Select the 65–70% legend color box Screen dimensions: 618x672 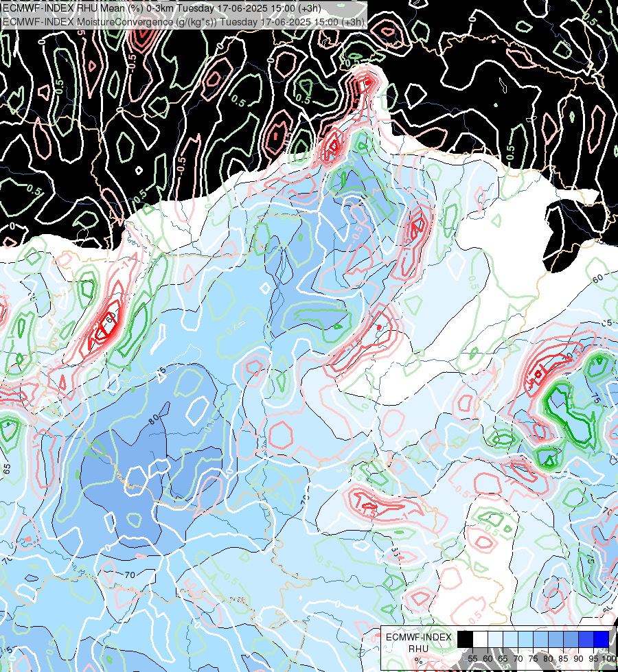[x=510, y=639]
